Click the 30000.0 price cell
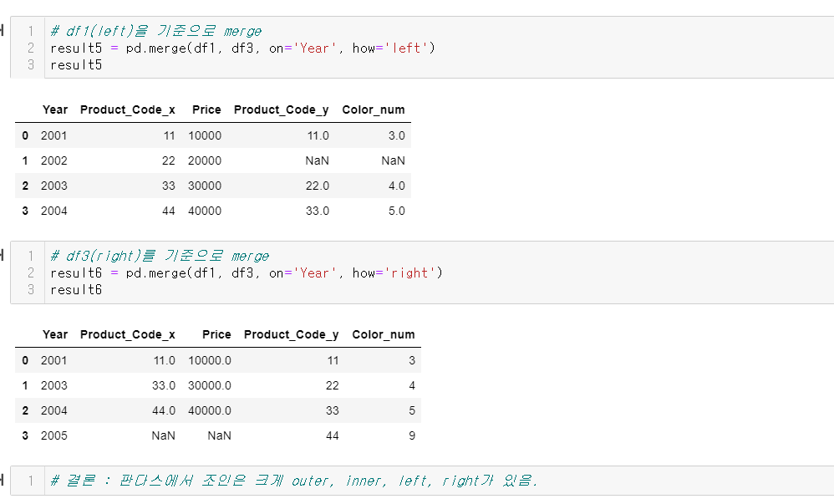This screenshot has width=834, height=504. 210,386
